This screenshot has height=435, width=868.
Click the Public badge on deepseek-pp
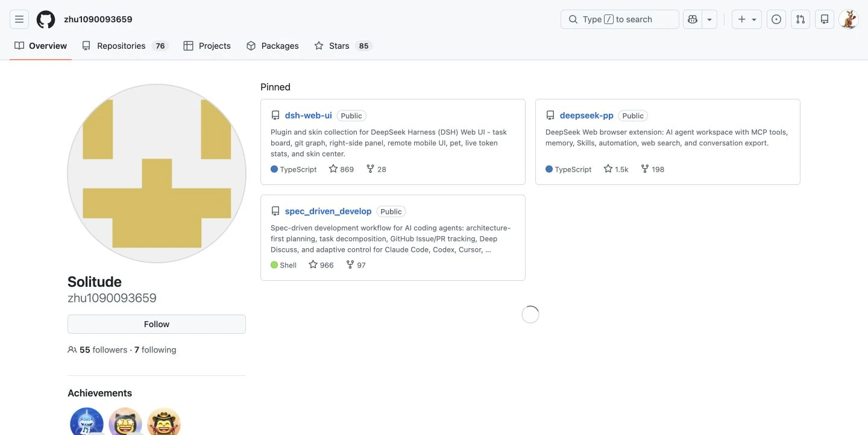click(x=633, y=116)
